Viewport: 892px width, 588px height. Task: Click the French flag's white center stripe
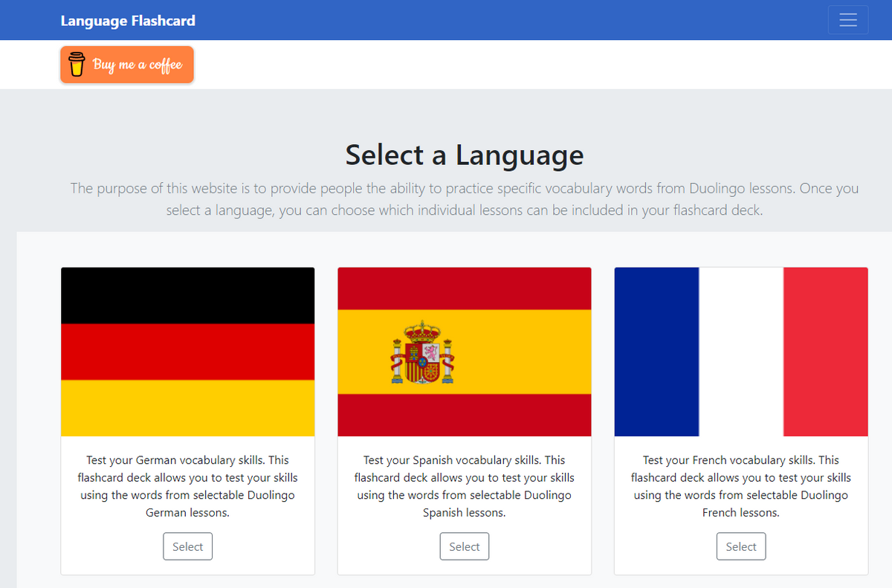tap(740, 352)
